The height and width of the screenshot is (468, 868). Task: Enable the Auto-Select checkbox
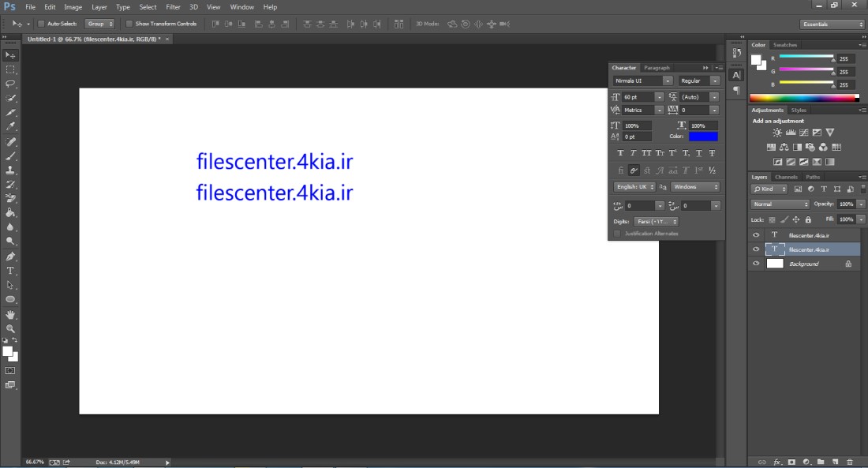coord(40,24)
